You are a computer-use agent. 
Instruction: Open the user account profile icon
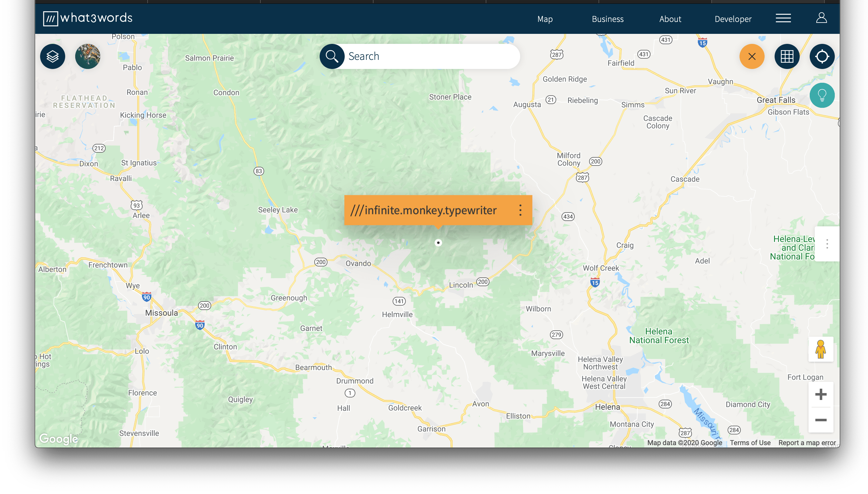821,18
